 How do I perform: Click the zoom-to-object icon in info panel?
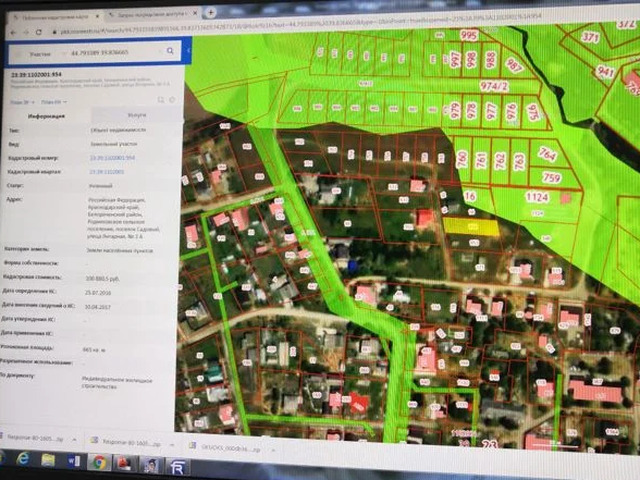pos(161,100)
